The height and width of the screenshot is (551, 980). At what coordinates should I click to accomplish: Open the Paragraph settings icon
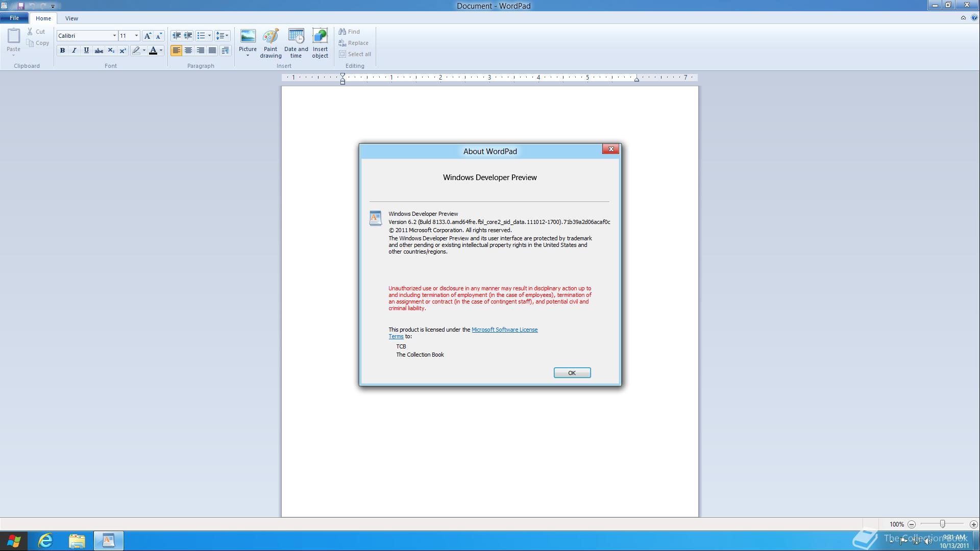225,51
